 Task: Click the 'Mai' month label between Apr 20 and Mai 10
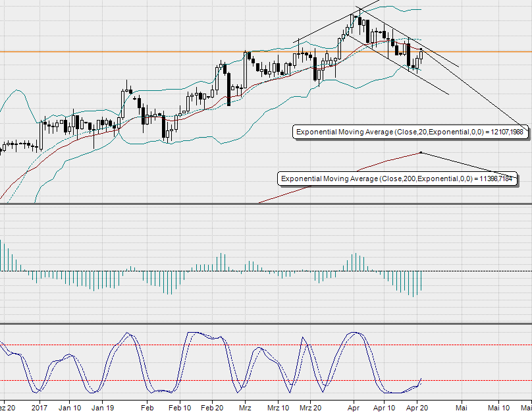tap(462, 408)
